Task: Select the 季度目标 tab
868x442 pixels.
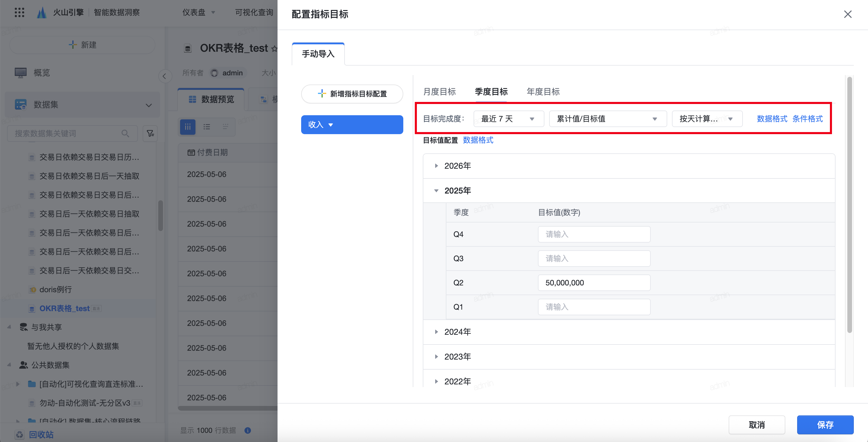Action: coord(491,91)
